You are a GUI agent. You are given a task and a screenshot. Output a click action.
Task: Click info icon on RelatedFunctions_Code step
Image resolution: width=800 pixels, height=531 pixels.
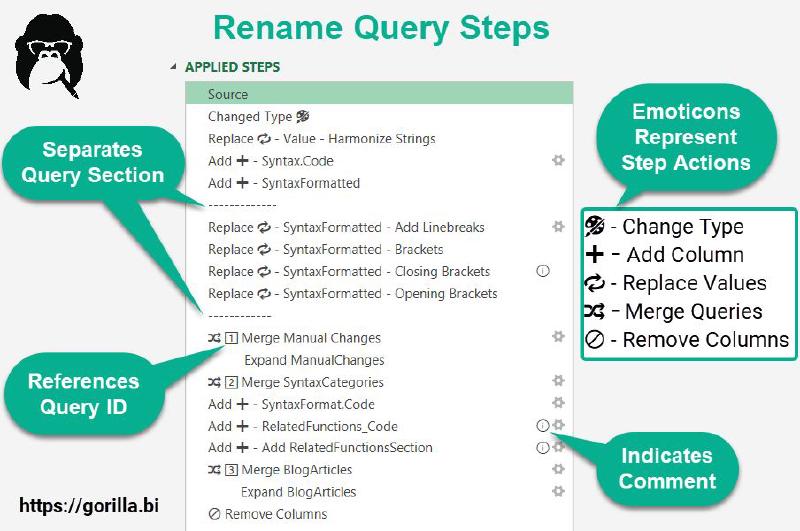(x=543, y=425)
